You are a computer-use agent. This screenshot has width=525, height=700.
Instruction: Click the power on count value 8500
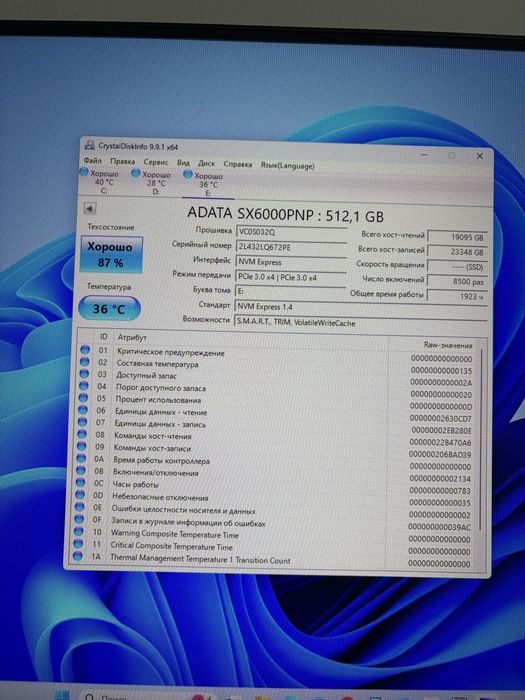(457, 281)
